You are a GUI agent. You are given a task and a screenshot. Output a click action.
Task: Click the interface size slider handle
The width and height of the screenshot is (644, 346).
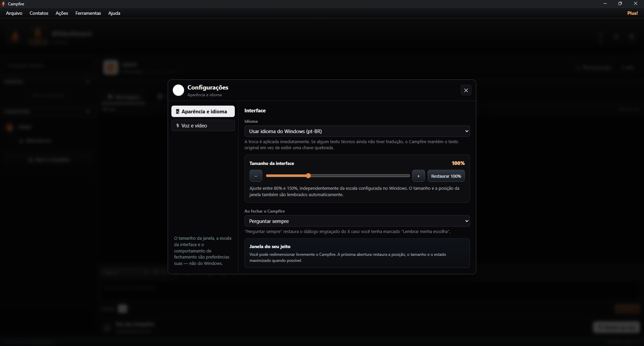click(308, 176)
